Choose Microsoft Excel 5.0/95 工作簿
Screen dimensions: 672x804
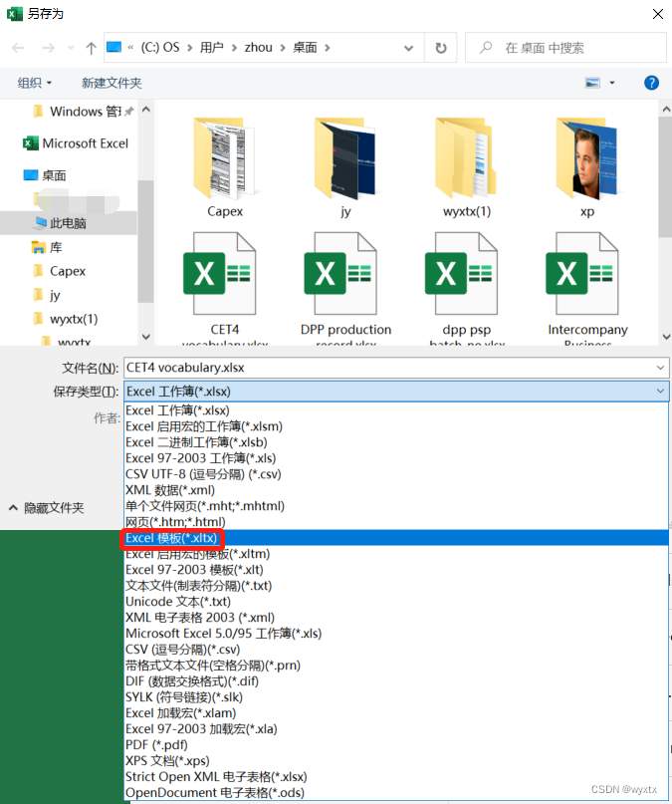click(396, 634)
